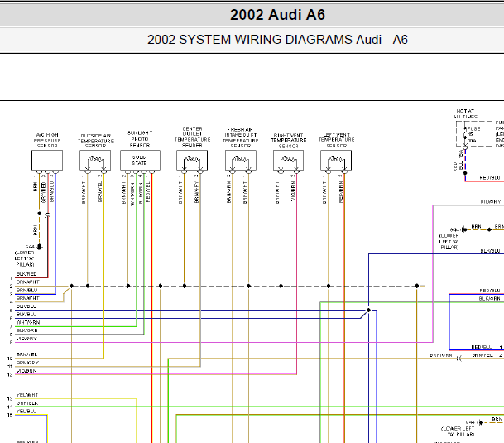Select the Center Outlet Temperature Sender label
Image resolution: width=504 pixels, height=443 pixels.
coord(192,137)
